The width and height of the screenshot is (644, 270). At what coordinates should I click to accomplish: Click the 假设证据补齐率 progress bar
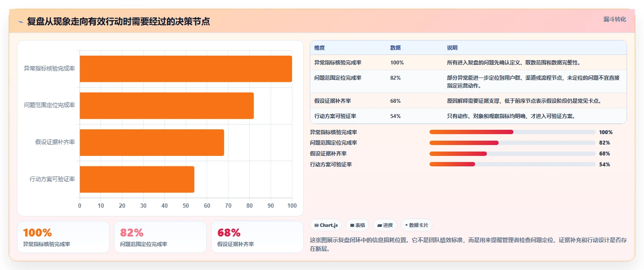pyautogui.click(x=513, y=154)
